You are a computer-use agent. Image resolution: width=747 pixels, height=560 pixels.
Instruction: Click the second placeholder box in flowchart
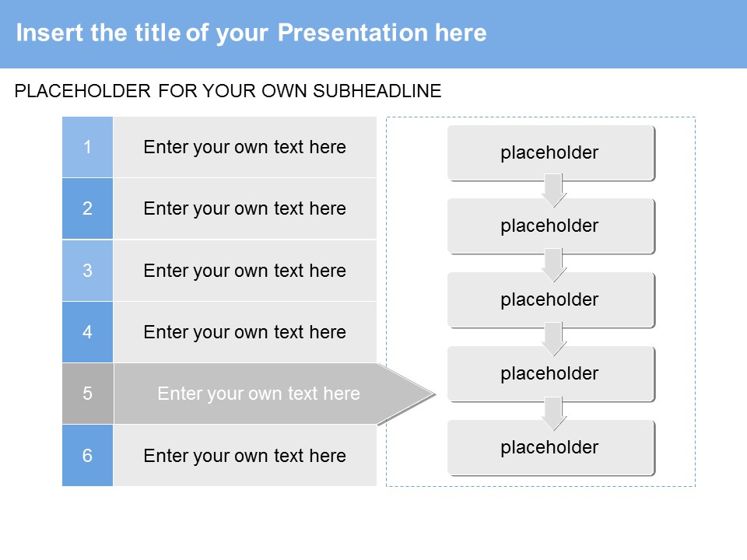(x=549, y=226)
